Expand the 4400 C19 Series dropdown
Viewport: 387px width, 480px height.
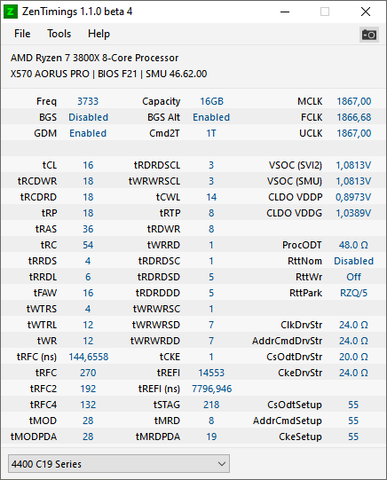pyautogui.click(x=119, y=463)
